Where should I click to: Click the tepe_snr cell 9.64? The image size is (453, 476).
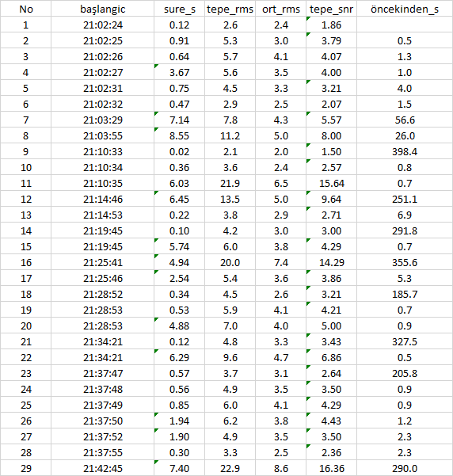coord(331,199)
